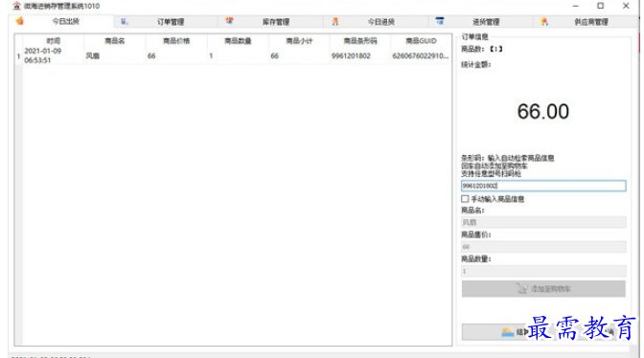644x358 pixels.
Task: Click the 时间 column header
Action: (54, 40)
